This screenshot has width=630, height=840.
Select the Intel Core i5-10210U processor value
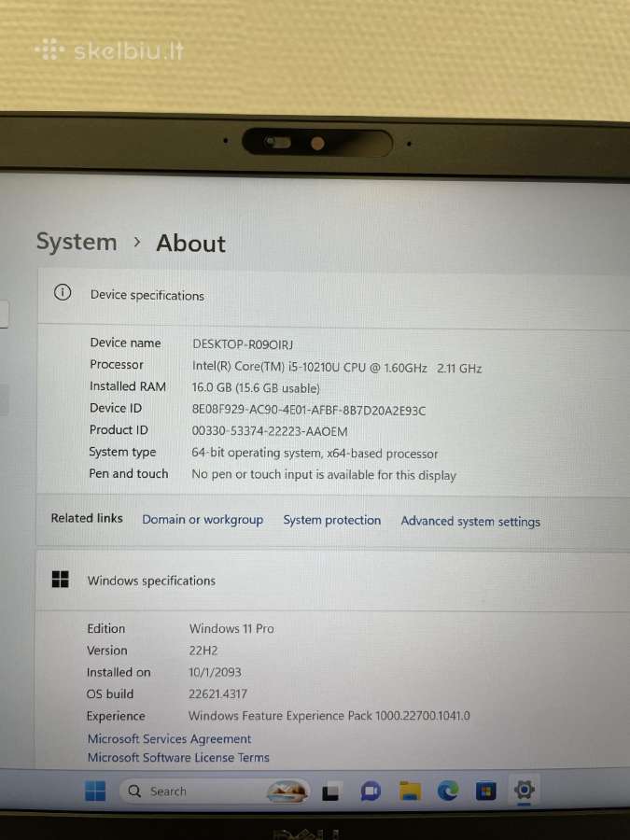tap(337, 368)
